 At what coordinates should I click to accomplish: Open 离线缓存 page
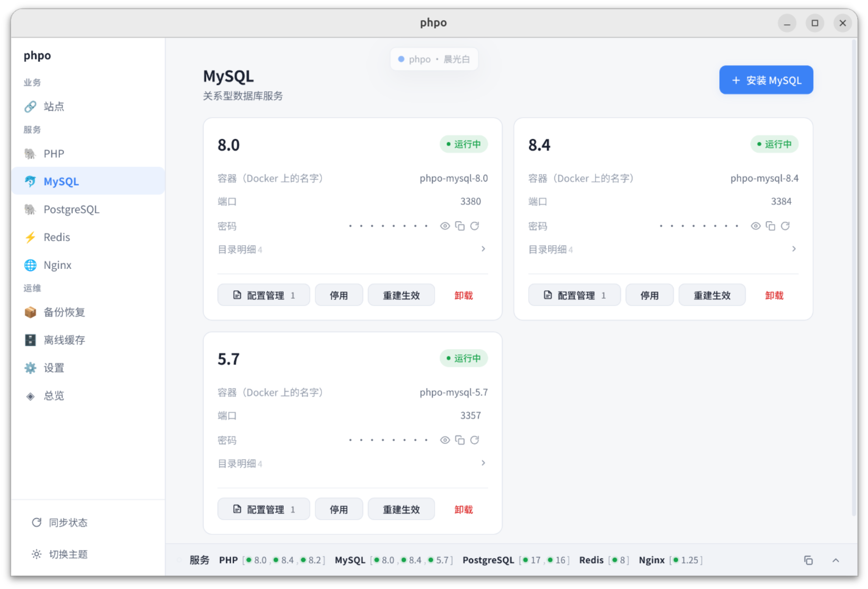[x=88, y=340]
